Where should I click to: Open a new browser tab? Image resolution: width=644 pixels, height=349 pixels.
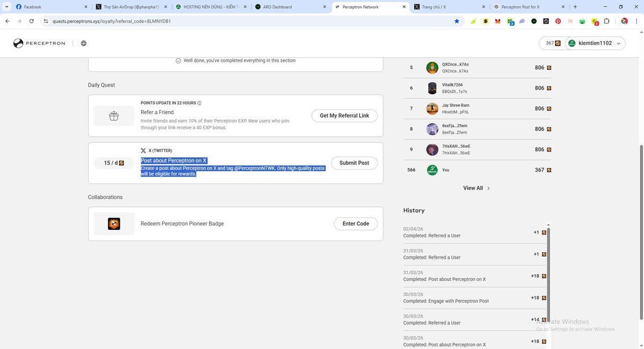tap(575, 7)
